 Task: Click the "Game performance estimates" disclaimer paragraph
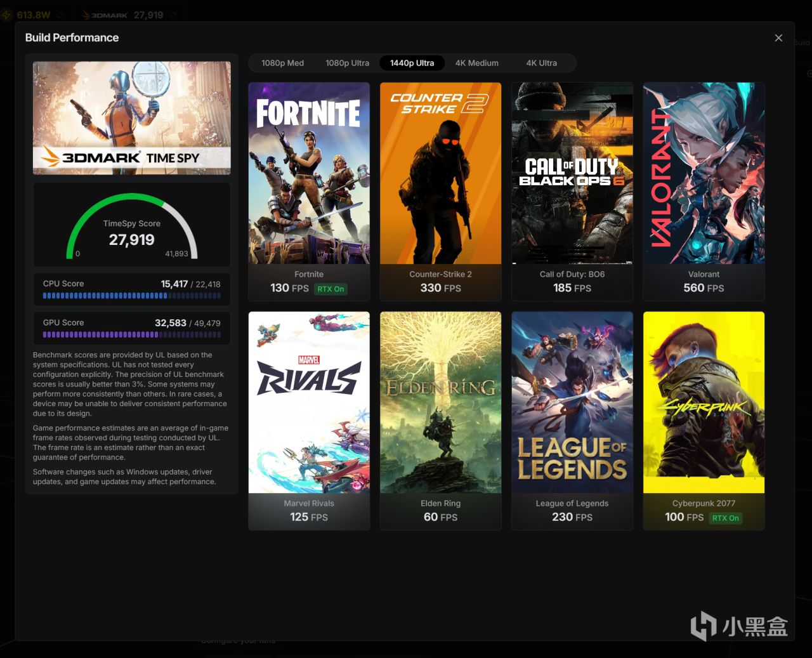click(131, 442)
